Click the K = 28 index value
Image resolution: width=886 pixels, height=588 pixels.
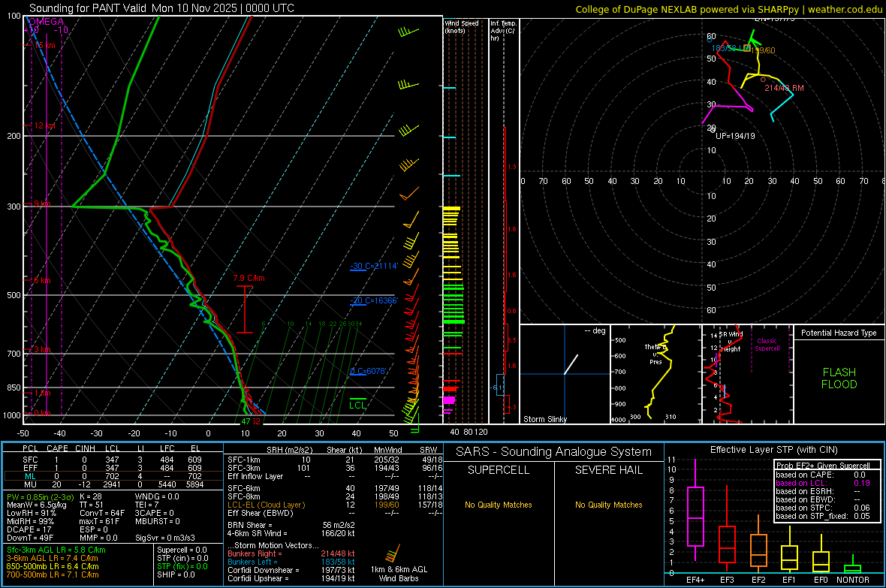coord(90,496)
